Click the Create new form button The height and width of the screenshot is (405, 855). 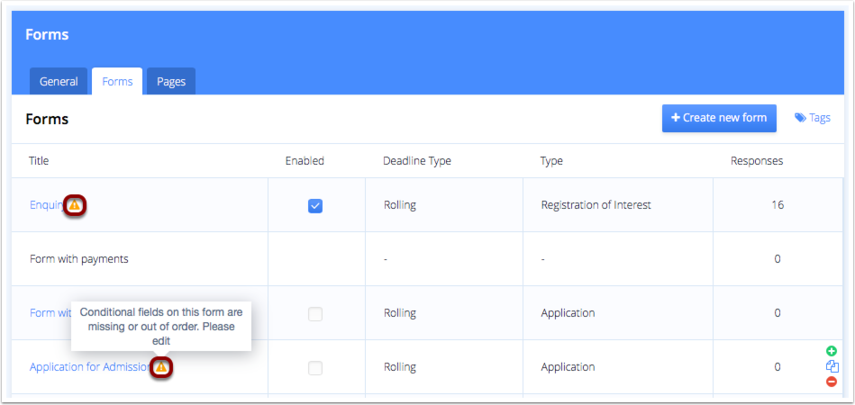pos(719,118)
